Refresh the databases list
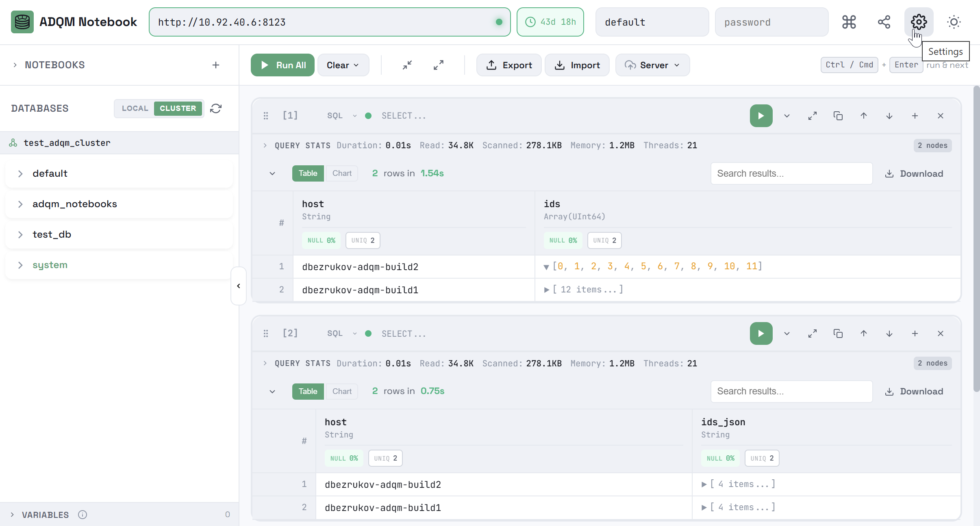980x526 pixels. (x=216, y=108)
